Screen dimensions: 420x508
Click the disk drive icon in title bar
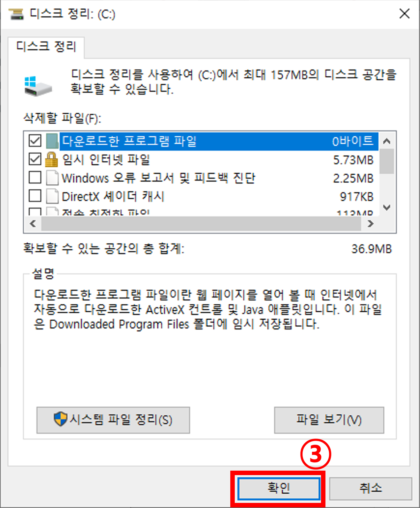pos(16,14)
